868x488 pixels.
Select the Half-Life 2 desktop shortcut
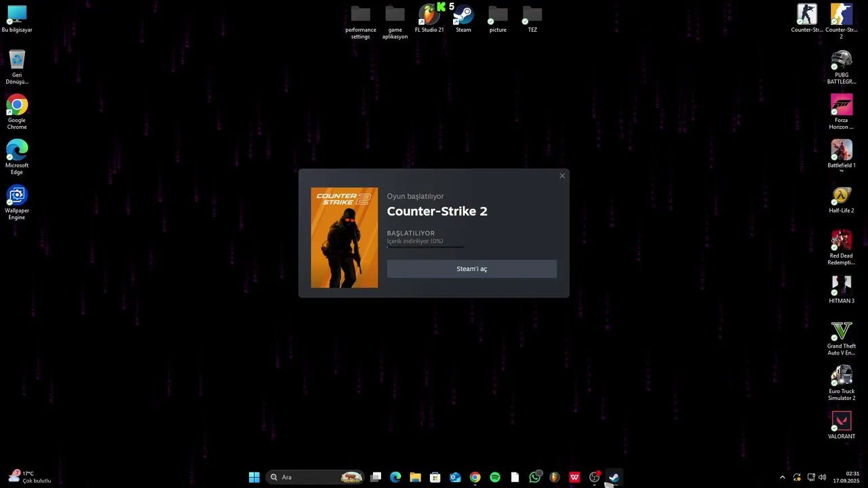point(842,200)
